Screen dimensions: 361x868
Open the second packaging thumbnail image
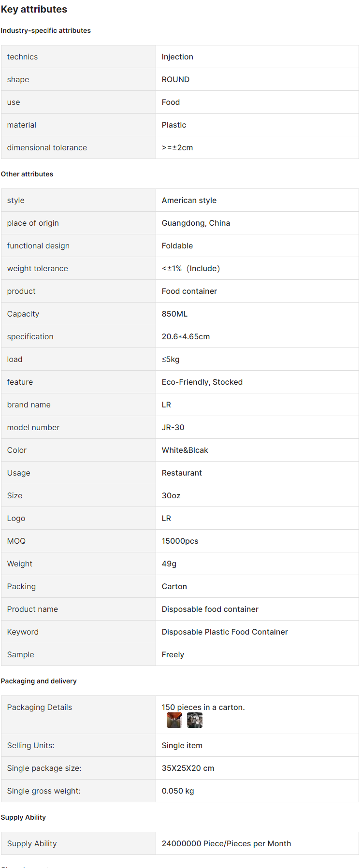click(194, 720)
